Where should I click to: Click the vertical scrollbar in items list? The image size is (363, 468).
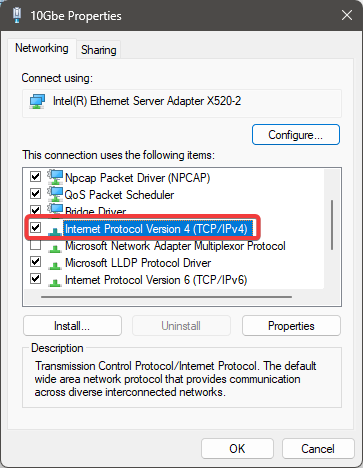[x=332, y=225]
